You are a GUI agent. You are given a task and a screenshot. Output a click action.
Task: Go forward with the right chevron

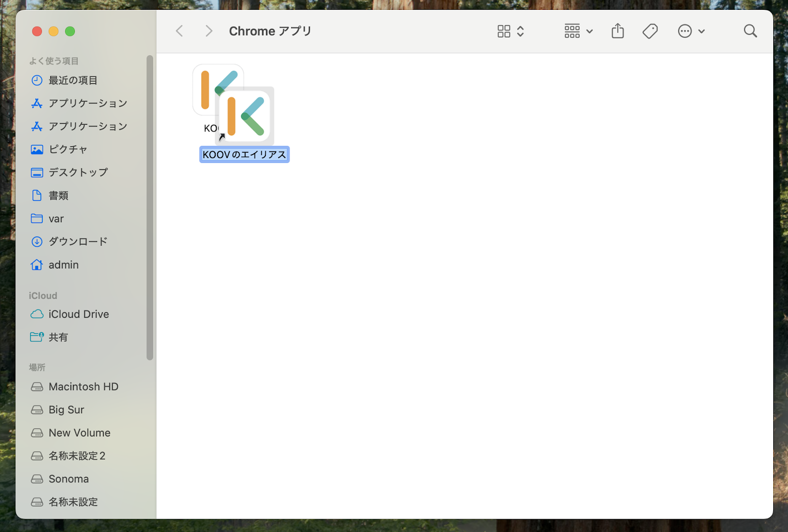tap(209, 31)
